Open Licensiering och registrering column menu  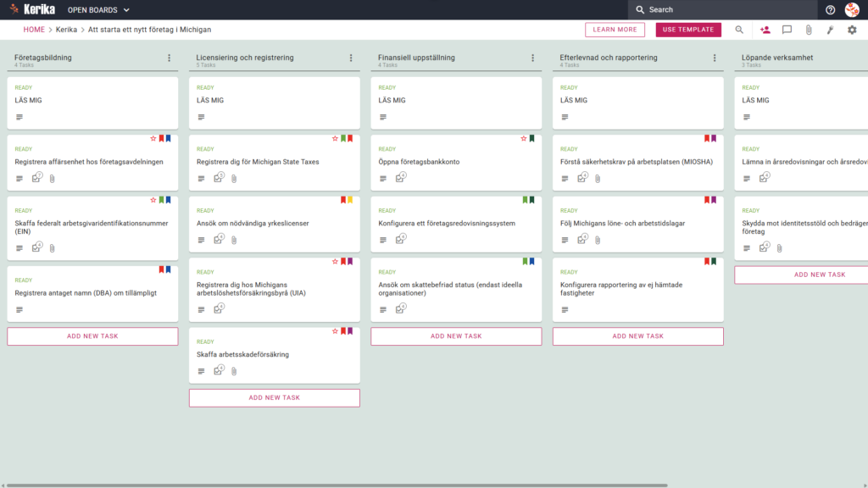click(x=351, y=58)
